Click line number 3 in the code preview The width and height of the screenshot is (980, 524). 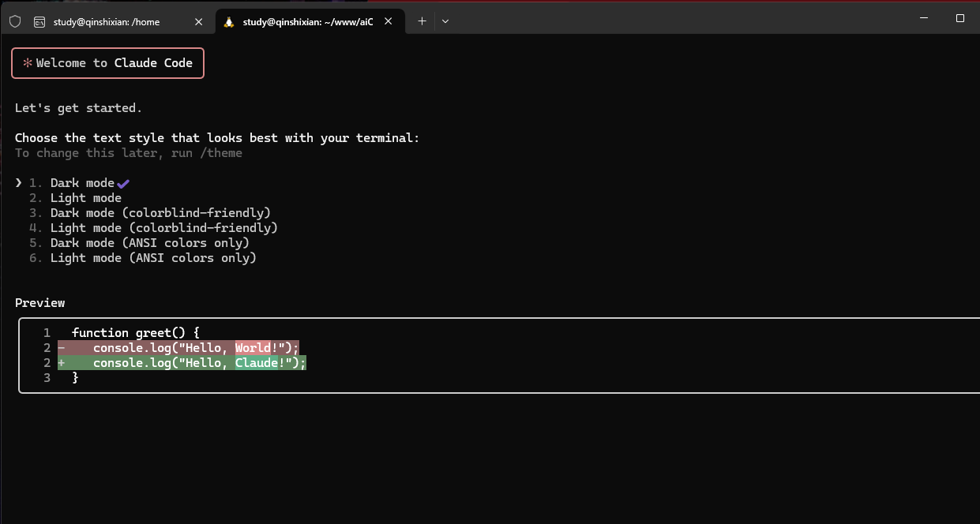coord(47,377)
